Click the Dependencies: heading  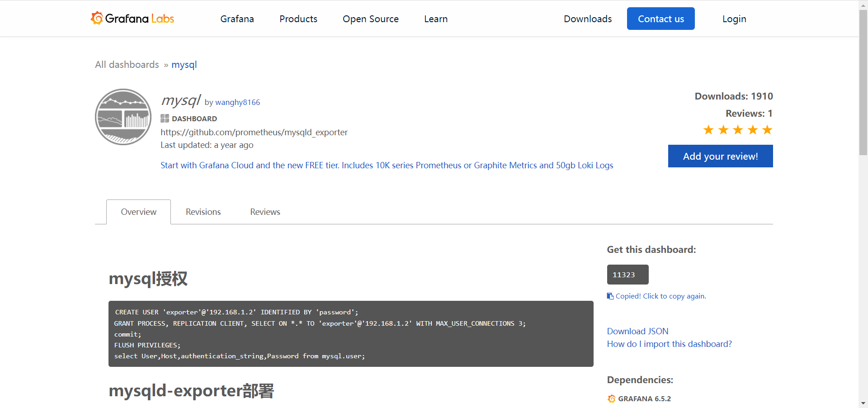(640, 380)
